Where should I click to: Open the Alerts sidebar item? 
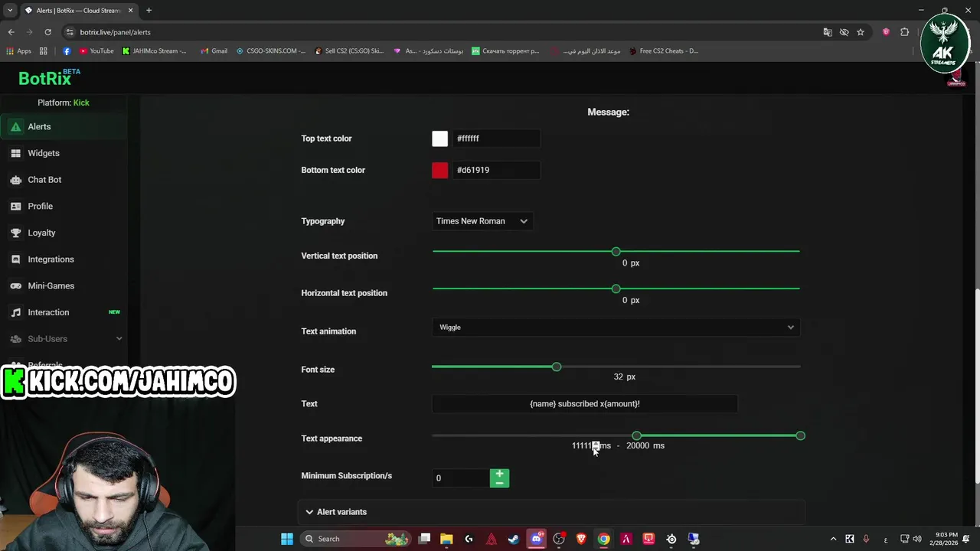[x=64, y=127]
